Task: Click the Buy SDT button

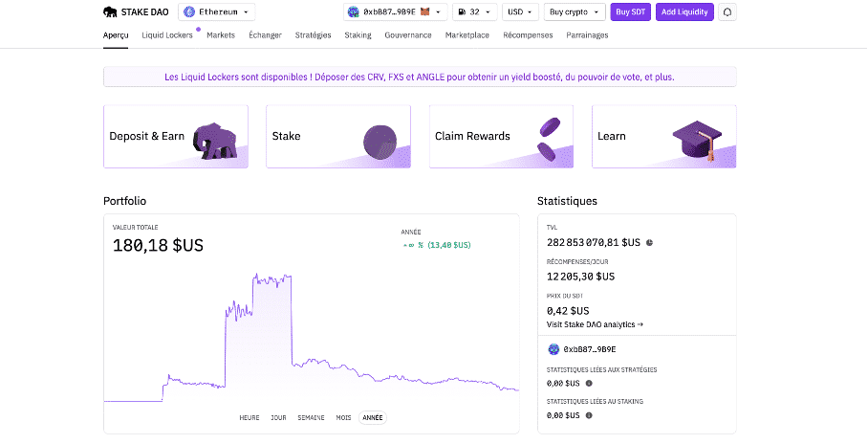Action: pyautogui.click(x=631, y=12)
